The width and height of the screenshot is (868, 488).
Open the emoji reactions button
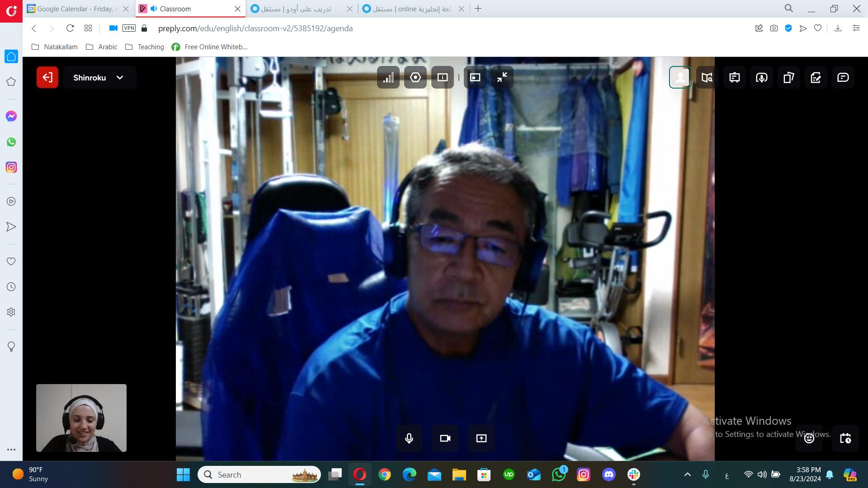coord(809,438)
